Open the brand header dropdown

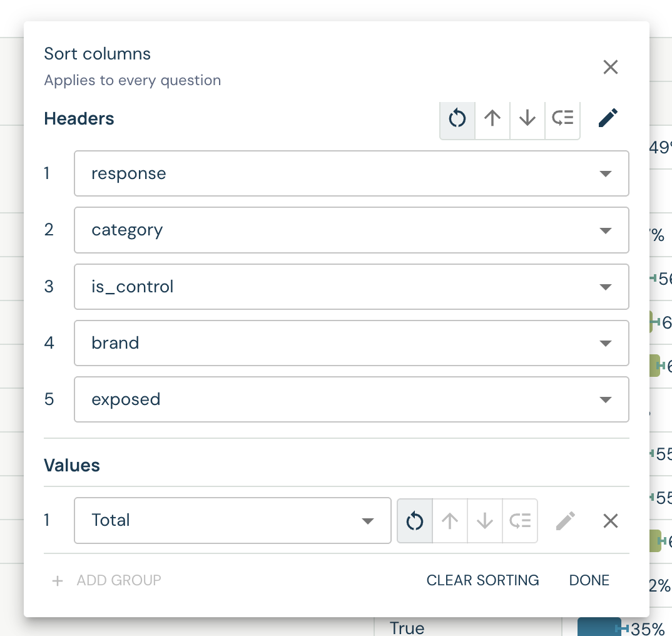[x=352, y=343]
